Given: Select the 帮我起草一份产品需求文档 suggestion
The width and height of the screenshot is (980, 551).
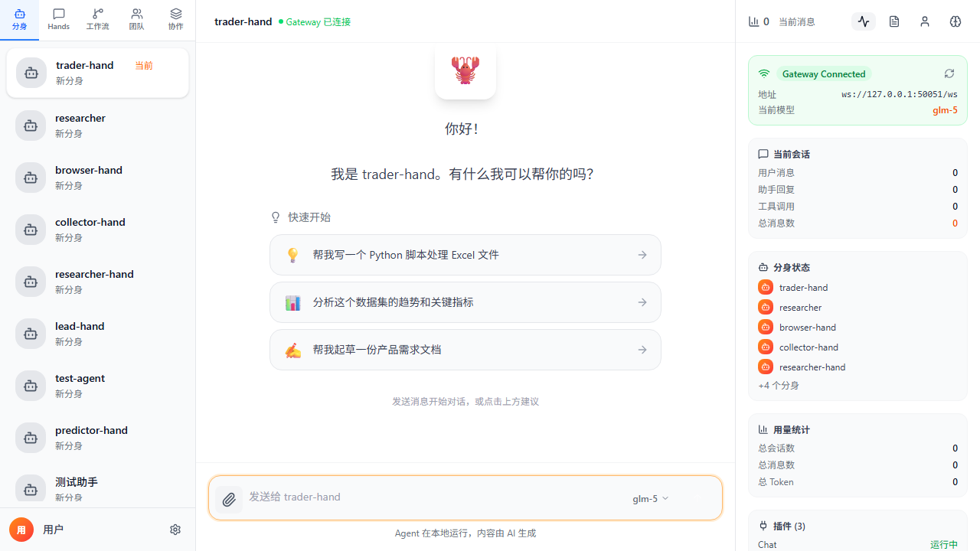Looking at the screenshot, I should 465,350.
